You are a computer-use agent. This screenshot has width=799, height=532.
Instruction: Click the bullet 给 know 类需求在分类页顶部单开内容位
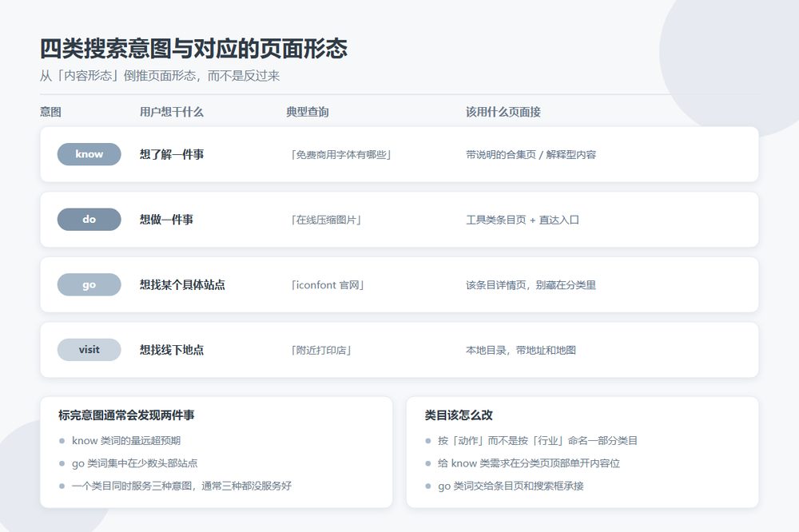(529, 463)
